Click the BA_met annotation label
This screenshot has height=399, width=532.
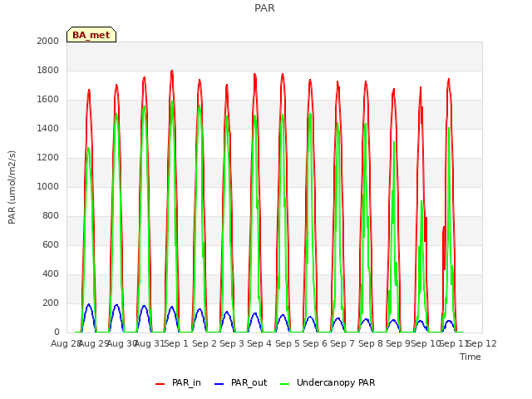[x=91, y=35]
